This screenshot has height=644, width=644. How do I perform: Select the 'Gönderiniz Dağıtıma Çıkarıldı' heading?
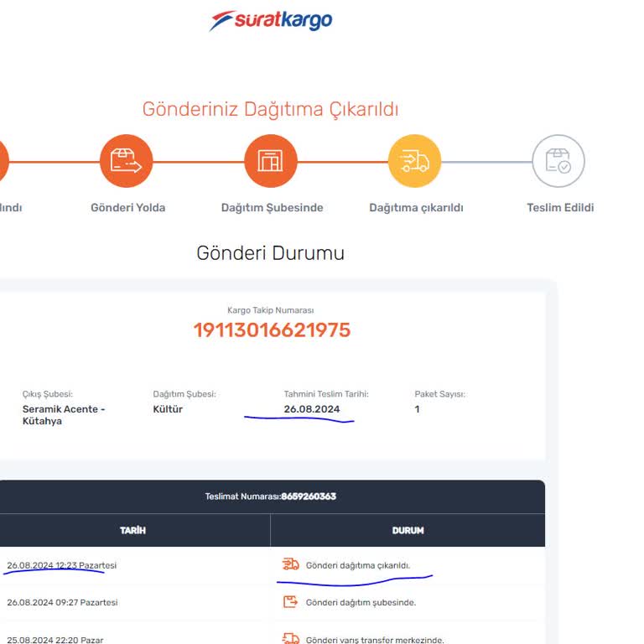(270, 109)
